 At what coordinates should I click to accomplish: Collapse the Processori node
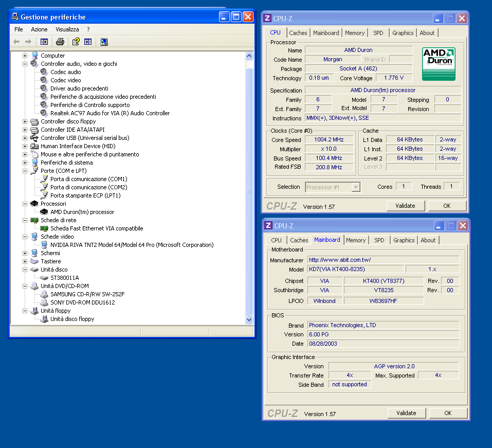(25, 204)
